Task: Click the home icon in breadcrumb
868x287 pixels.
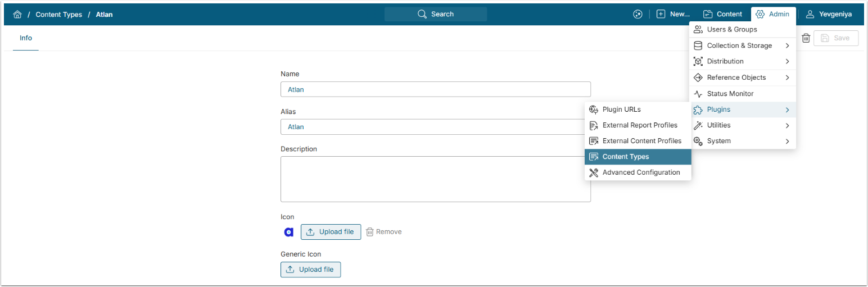Action: (x=17, y=14)
